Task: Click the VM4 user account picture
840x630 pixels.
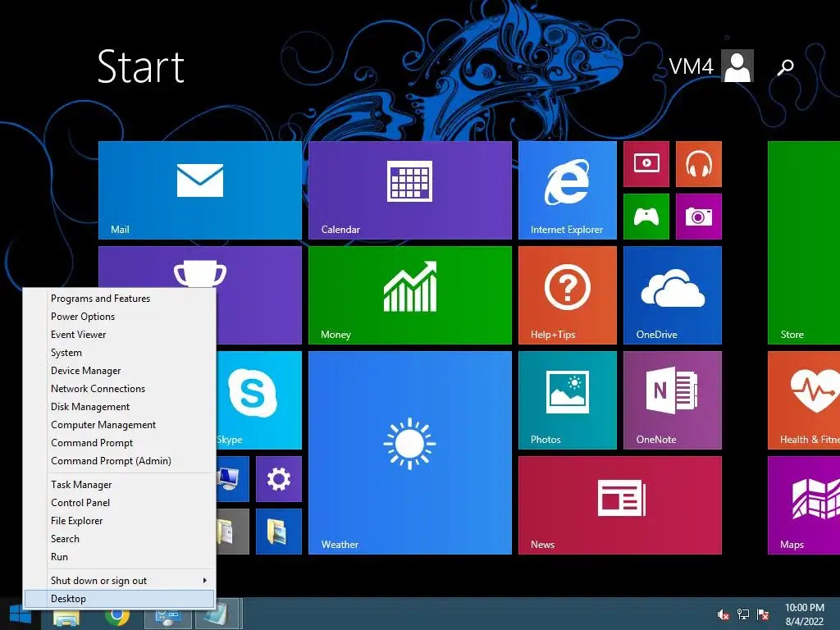Action: click(x=737, y=66)
